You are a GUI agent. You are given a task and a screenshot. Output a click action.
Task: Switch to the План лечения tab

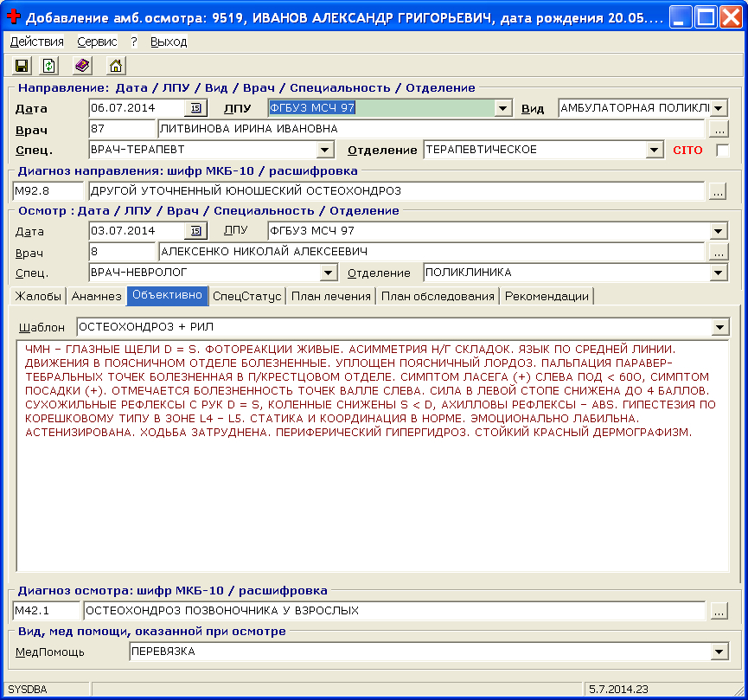point(331,296)
